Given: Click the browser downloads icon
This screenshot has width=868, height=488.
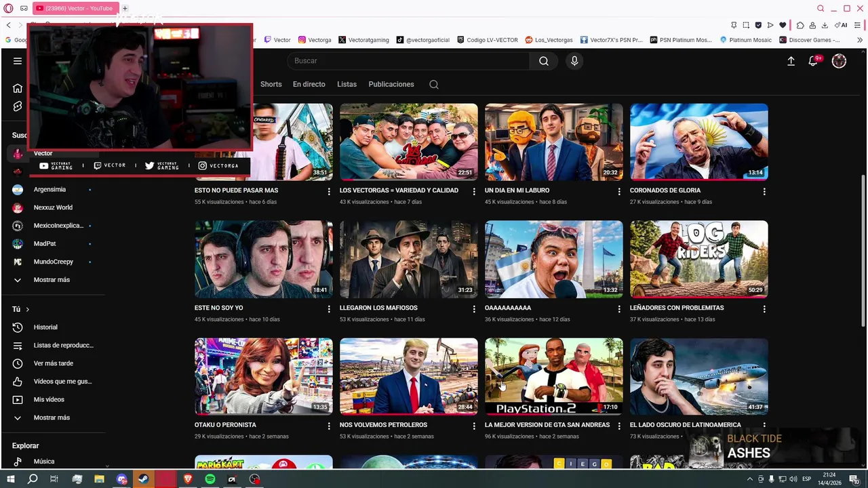Looking at the screenshot, I should [x=825, y=25].
